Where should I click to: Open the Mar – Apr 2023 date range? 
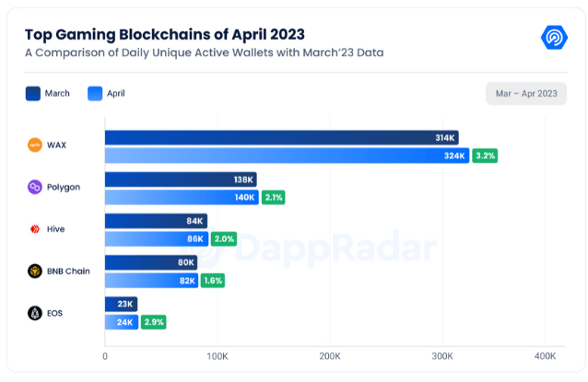pos(526,94)
